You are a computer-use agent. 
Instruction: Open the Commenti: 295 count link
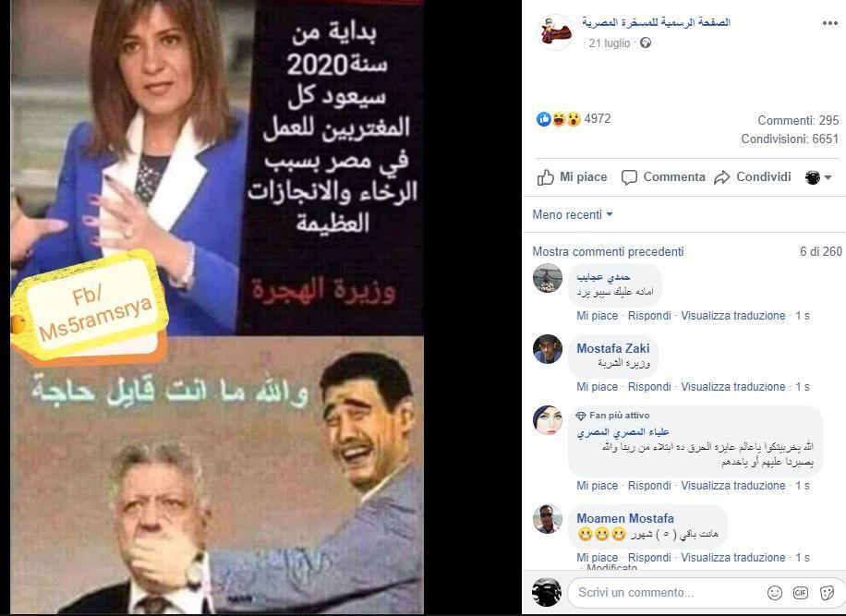click(x=798, y=120)
